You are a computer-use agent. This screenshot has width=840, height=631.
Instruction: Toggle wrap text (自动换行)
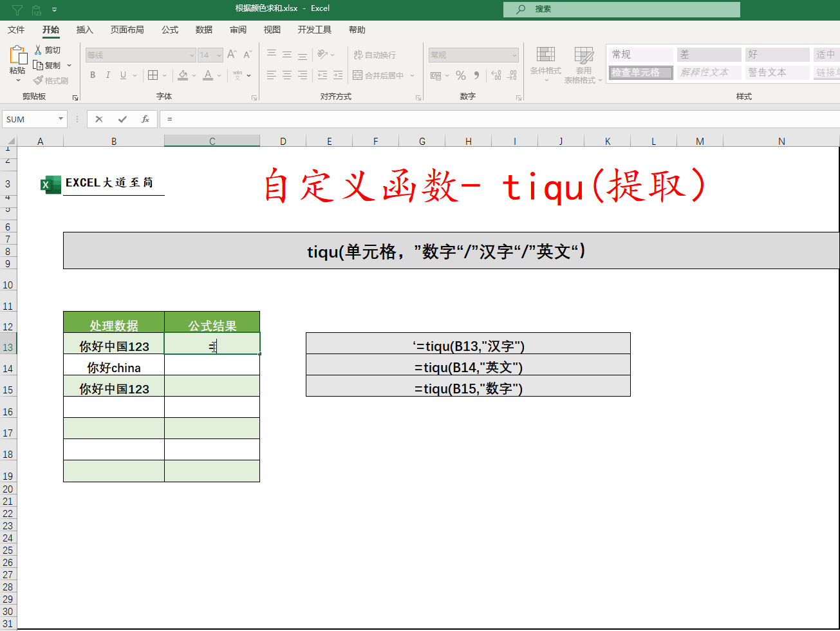[x=375, y=55]
